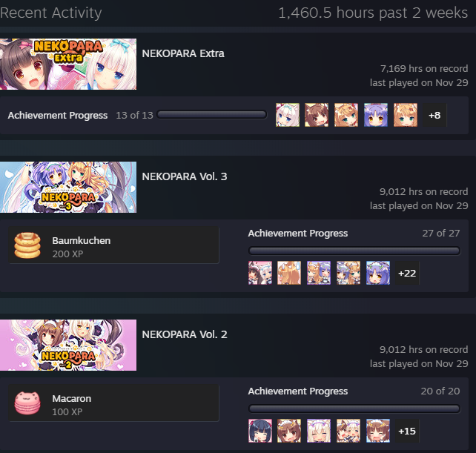The width and height of the screenshot is (476, 453).
Task: Click the NEKOPARA Vol. 2 title link
Action: pyautogui.click(x=185, y=334)
